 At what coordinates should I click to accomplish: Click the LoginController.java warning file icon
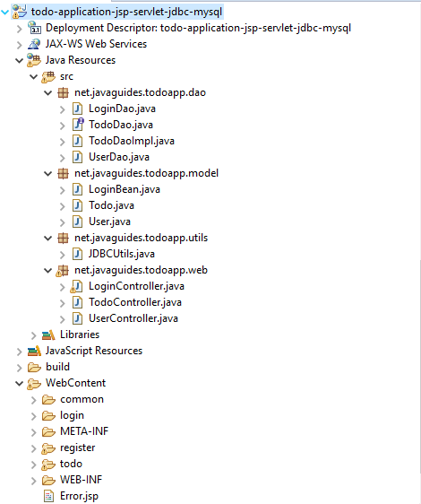(77, 286)
